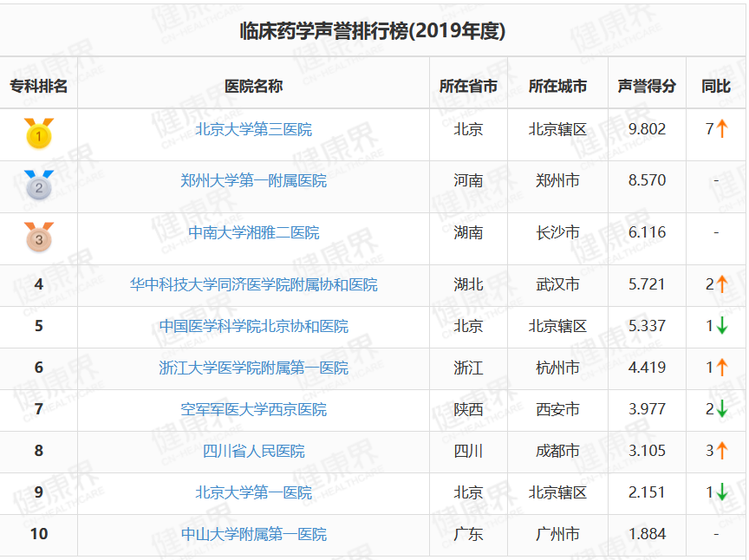Click the city cell 郑州市
The width and height of the screenshot is (749, 560).
557,180
